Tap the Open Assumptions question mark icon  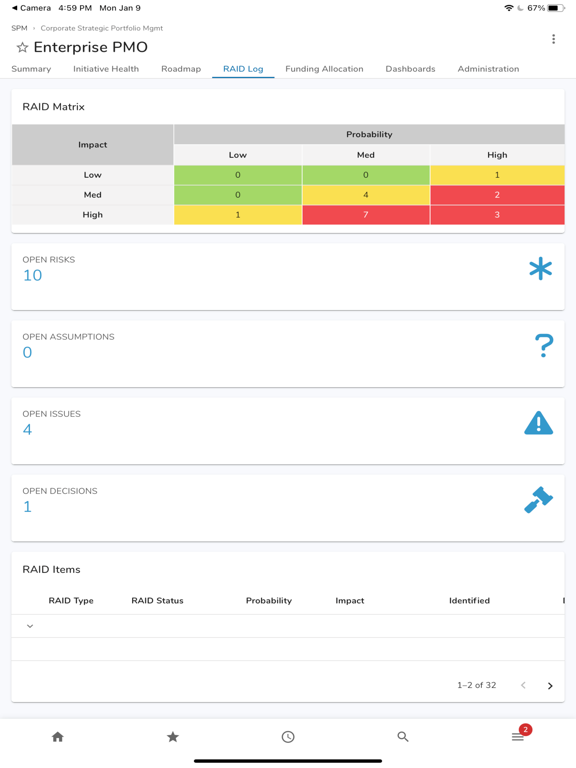coord(544,345)
